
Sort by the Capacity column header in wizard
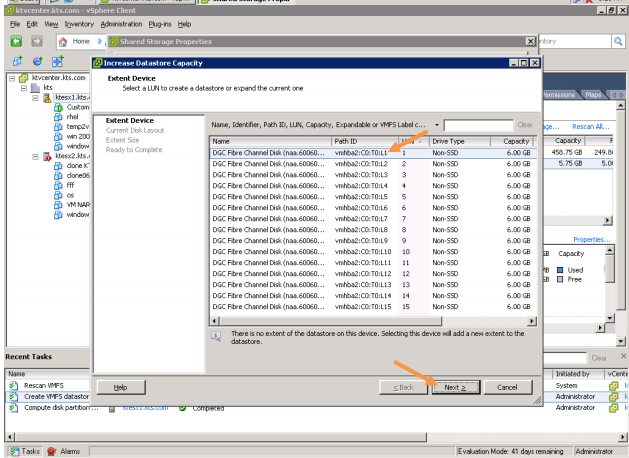[512, 141]
